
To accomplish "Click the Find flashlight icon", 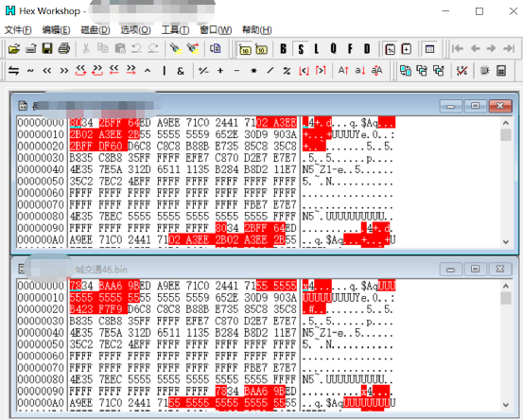I will [176, 49].
